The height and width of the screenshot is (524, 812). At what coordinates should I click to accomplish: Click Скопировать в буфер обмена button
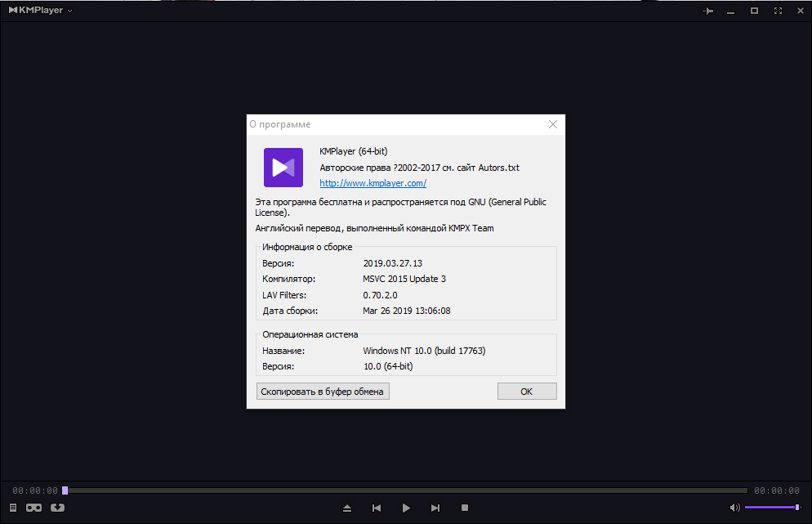(323, 392)
